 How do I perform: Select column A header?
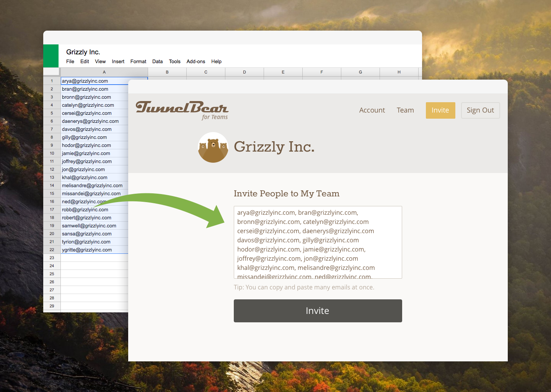click(x=104, y=72)
